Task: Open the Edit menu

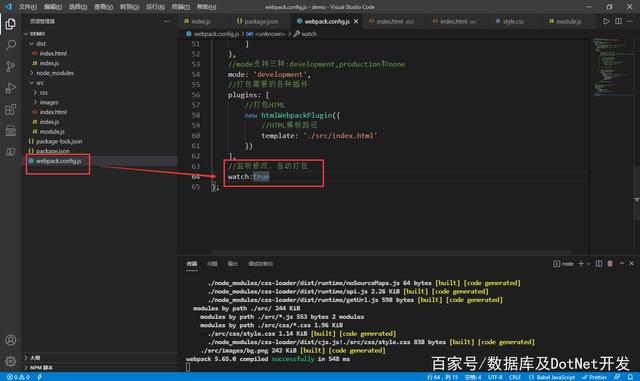Action: 53,7
